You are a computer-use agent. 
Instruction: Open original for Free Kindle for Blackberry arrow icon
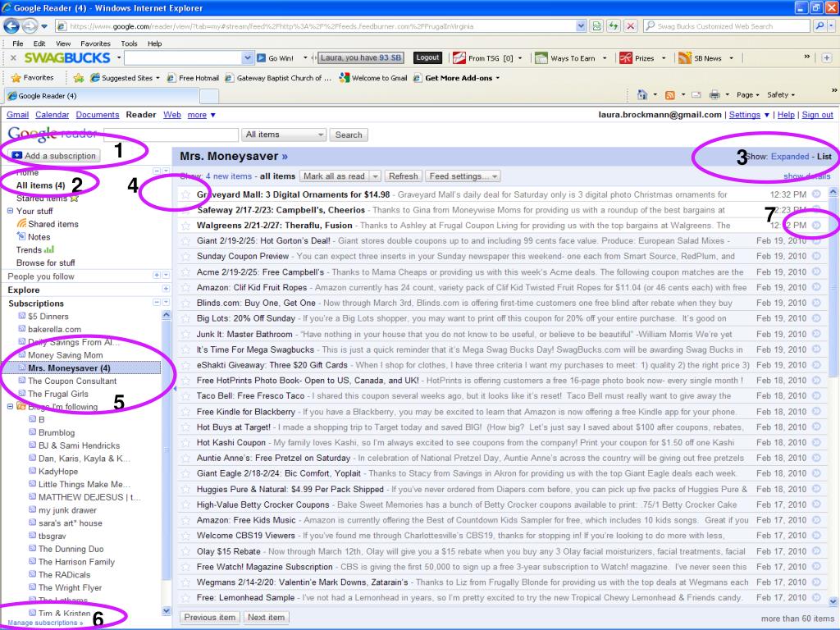(x=816, y=411)
